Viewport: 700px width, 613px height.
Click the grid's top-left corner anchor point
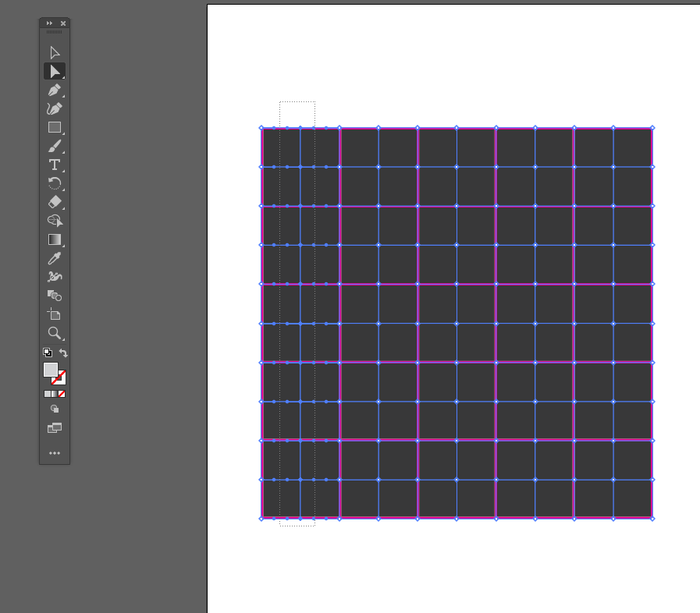[261, 128]
